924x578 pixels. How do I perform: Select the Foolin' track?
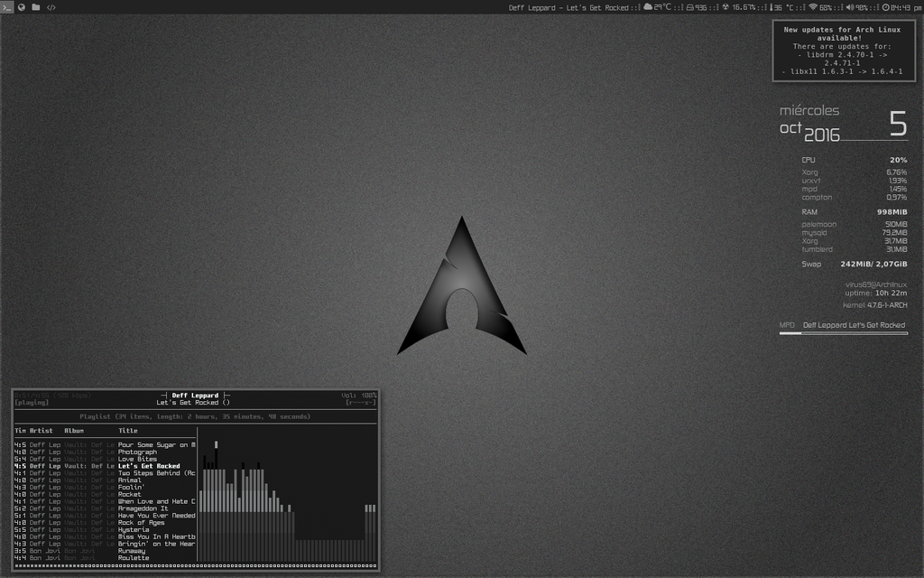(105, 487)
